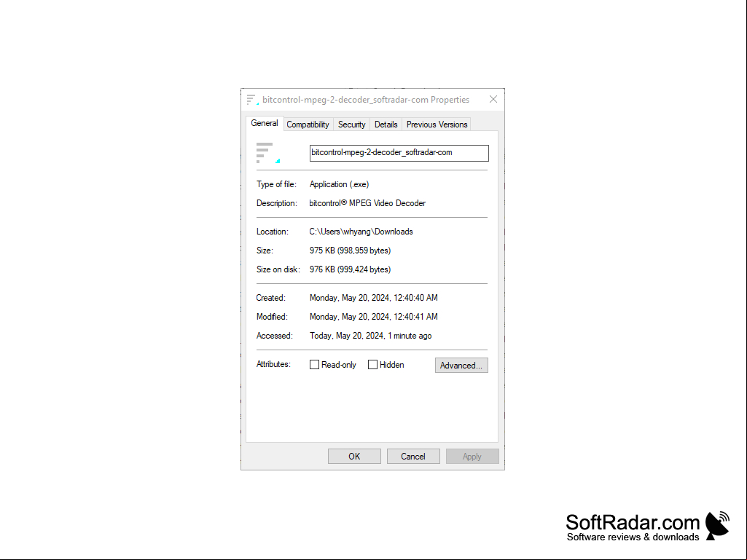Click the 'Created:' label
The height and width of the screenshot is (560, 747).
click(271, 298)
